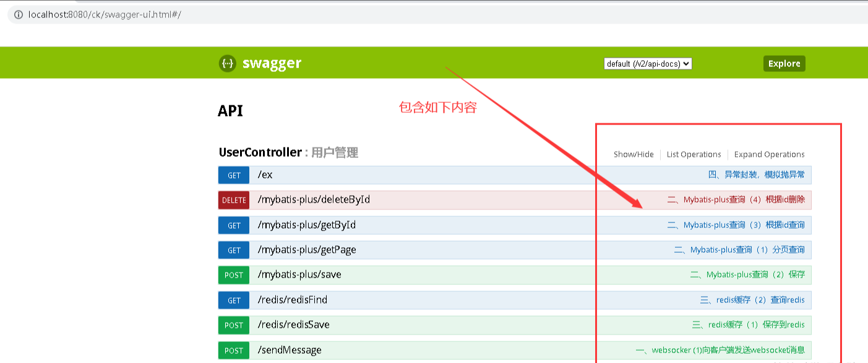This screenshot has width=868, height=363.
Task: Click the Show/Hide link
Action: [x=634, y=154]
